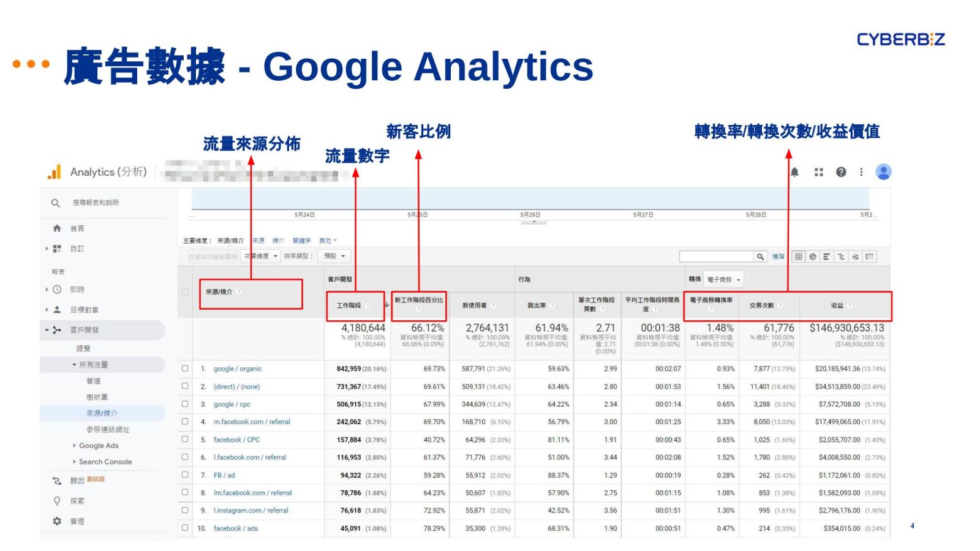The image size is (980, 551).
Task: Click help icon beside 來源/媒介 header
Action: coord(239,292)
